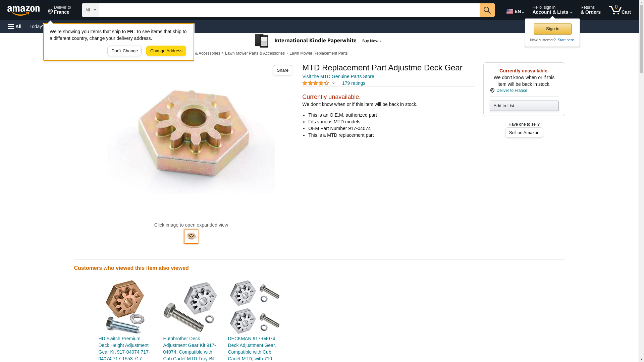
Task: Open the All hamburger menu
Action: pos(15,26)
